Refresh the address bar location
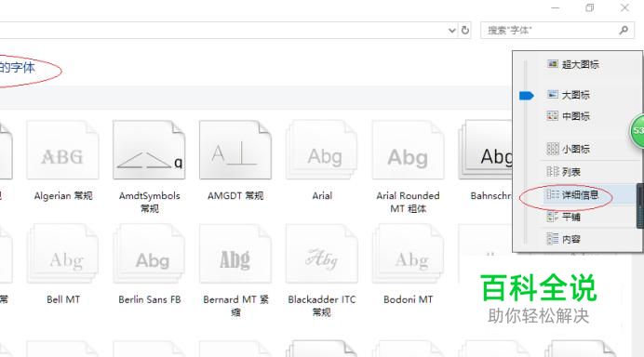644x357 pixels. [x=465, y=30]
